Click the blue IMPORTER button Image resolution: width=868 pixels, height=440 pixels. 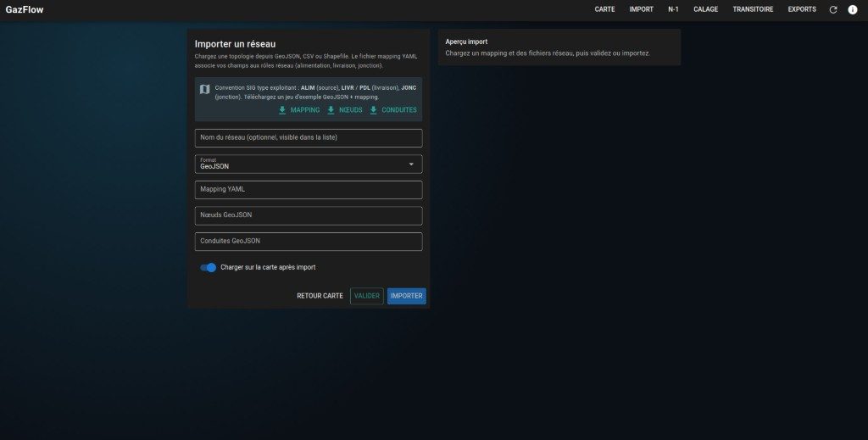[407, 296]
